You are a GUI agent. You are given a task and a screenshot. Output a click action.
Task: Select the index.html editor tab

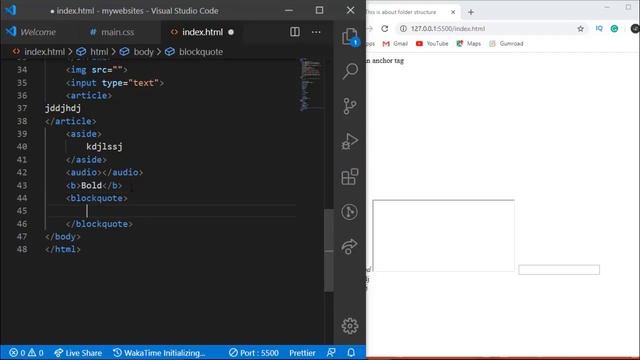tap(202, 32)
